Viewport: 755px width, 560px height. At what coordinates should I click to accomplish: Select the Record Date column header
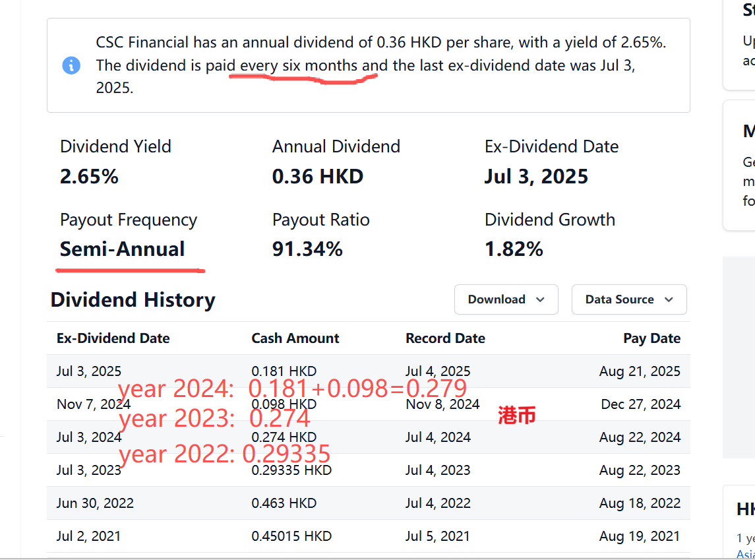point(445,338)
